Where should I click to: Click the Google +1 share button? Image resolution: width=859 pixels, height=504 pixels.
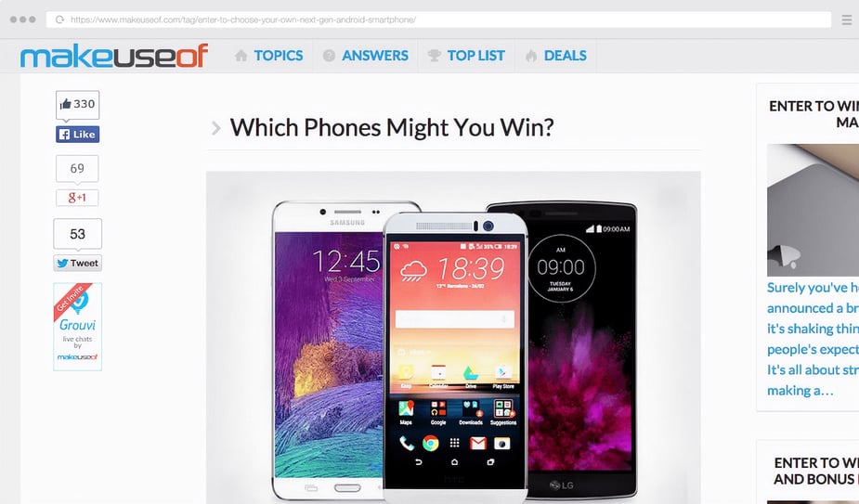click(x=77, y=198)
